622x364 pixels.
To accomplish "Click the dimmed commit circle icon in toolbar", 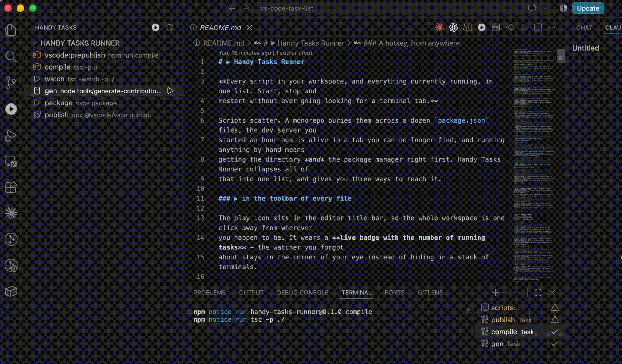I will click(524, 27).
